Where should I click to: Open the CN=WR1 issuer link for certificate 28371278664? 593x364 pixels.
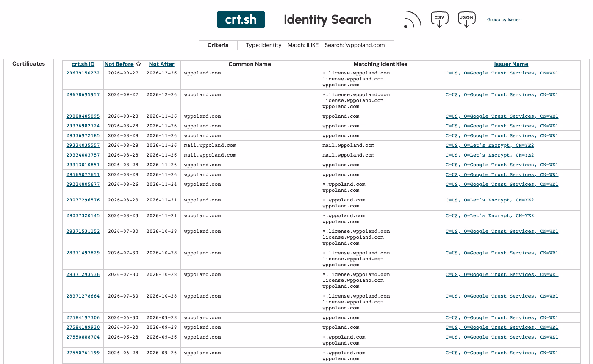(x=502, y=296)
